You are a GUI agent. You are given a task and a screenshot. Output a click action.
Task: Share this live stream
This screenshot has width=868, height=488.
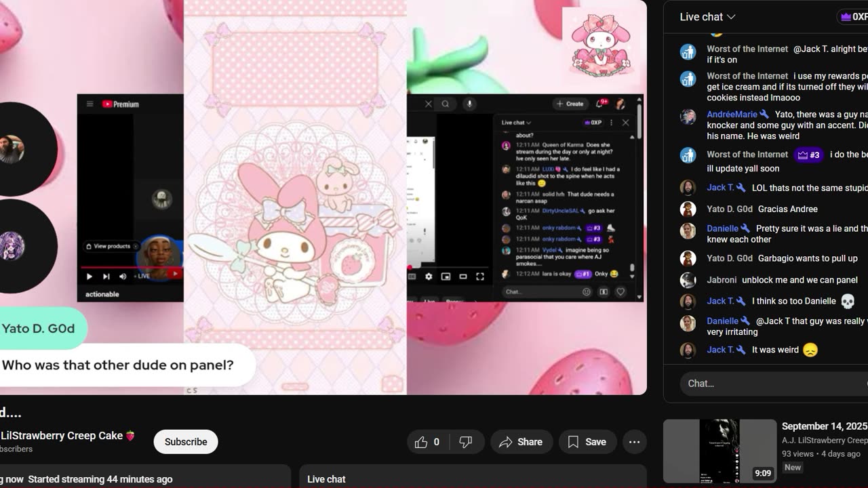click(x=521, y=442)
